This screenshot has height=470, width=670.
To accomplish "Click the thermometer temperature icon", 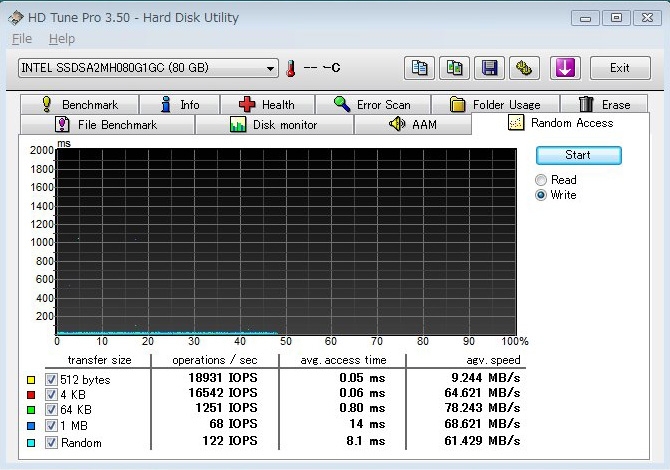I will click(x=291, y=68).
